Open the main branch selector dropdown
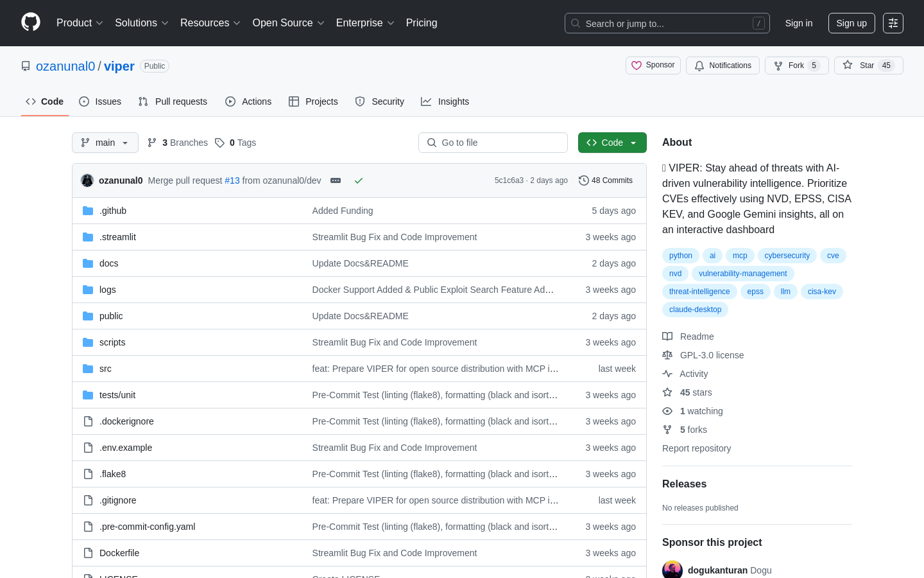 click(x=105, y=143)
